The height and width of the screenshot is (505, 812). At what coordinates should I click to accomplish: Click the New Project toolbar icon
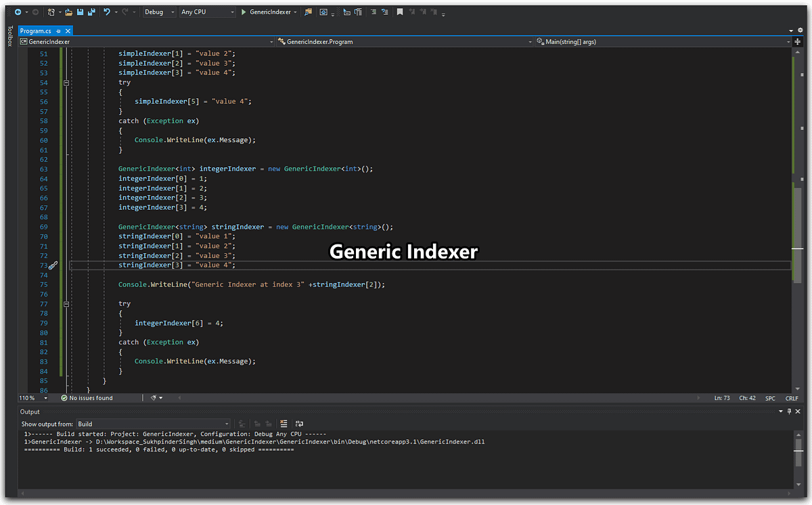tap(51, 12)
